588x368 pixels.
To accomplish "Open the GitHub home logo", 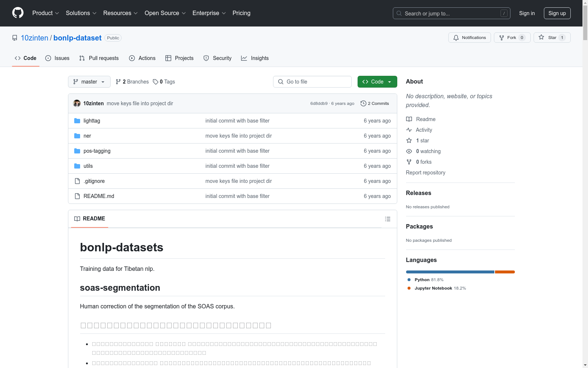I will [18, 13].
